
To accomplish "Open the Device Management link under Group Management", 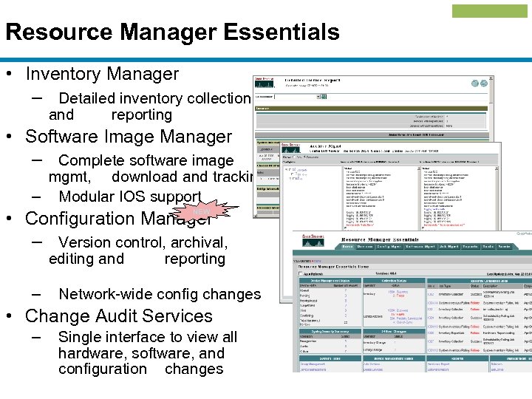I will (313, 369).
